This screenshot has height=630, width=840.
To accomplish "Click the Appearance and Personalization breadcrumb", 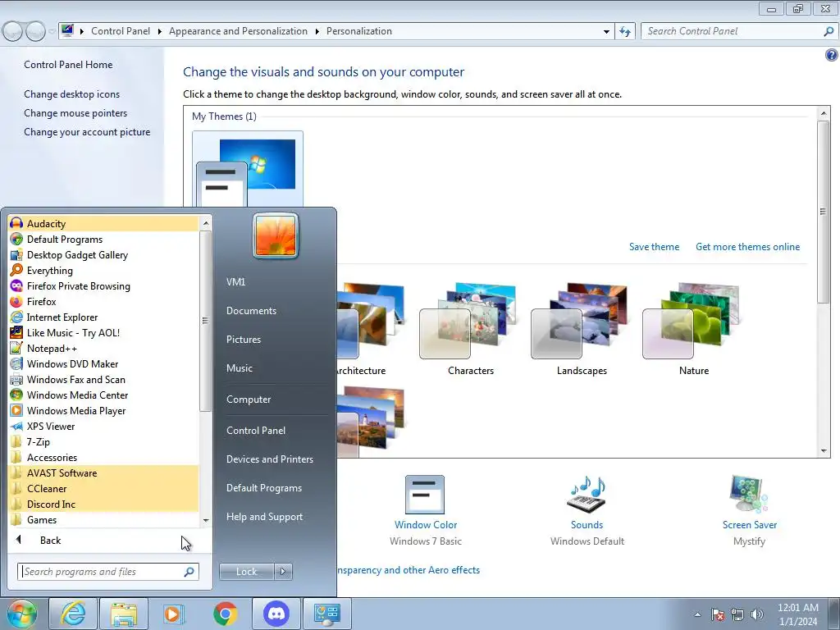I will (x=238, y=31).
